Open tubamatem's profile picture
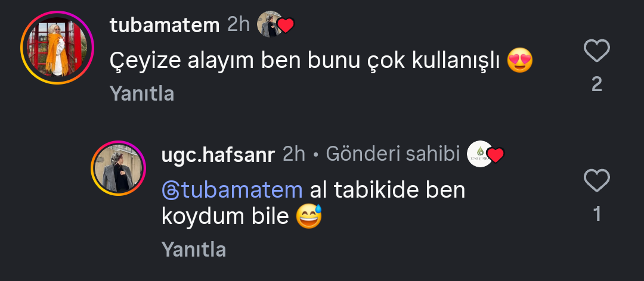 point(58,47)
